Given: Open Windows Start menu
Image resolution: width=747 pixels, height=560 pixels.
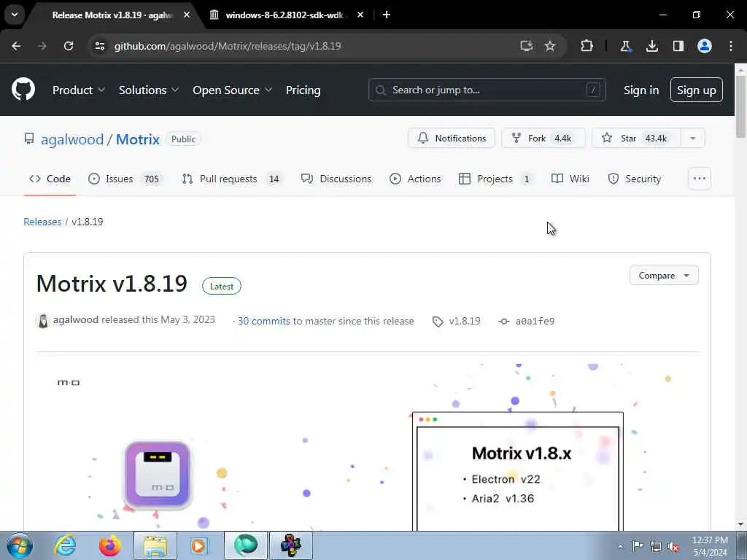Looking at the screenshot, I should click(x=20, y=545).
